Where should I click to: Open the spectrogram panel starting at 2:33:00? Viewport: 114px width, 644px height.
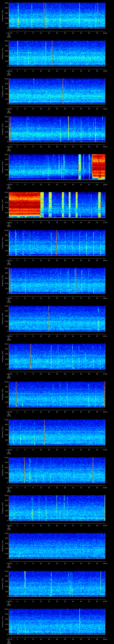57,91
